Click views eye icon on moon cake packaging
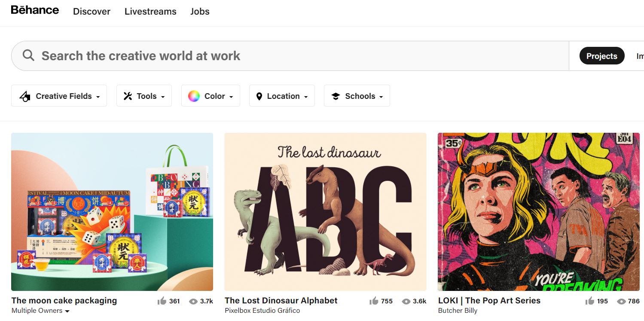 coord(193,301)
